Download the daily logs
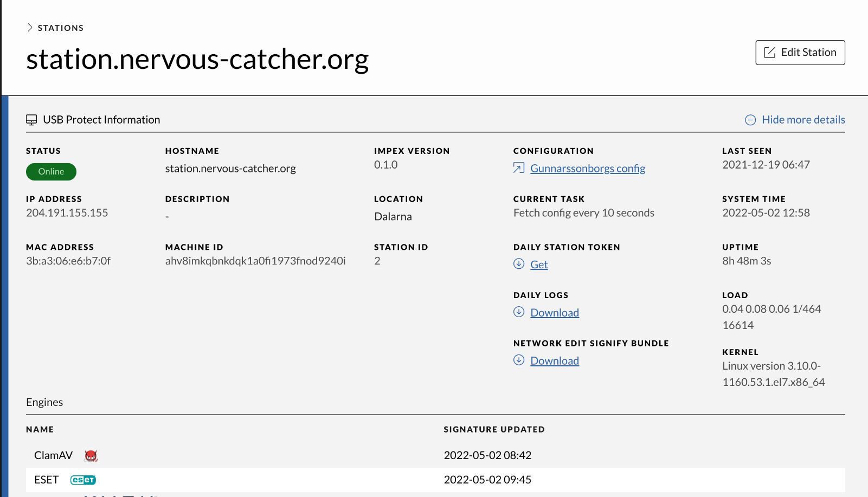868x497 pixels. (555, 313)
